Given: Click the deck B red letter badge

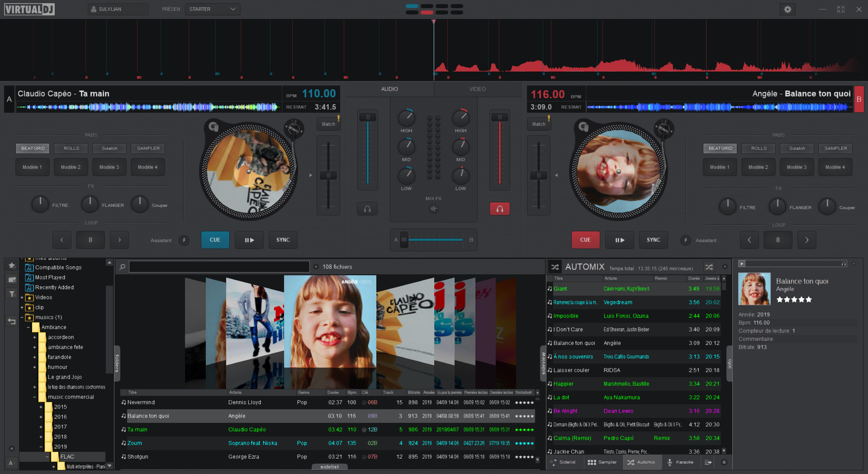Looking at the screenshot, I should 859,99.
